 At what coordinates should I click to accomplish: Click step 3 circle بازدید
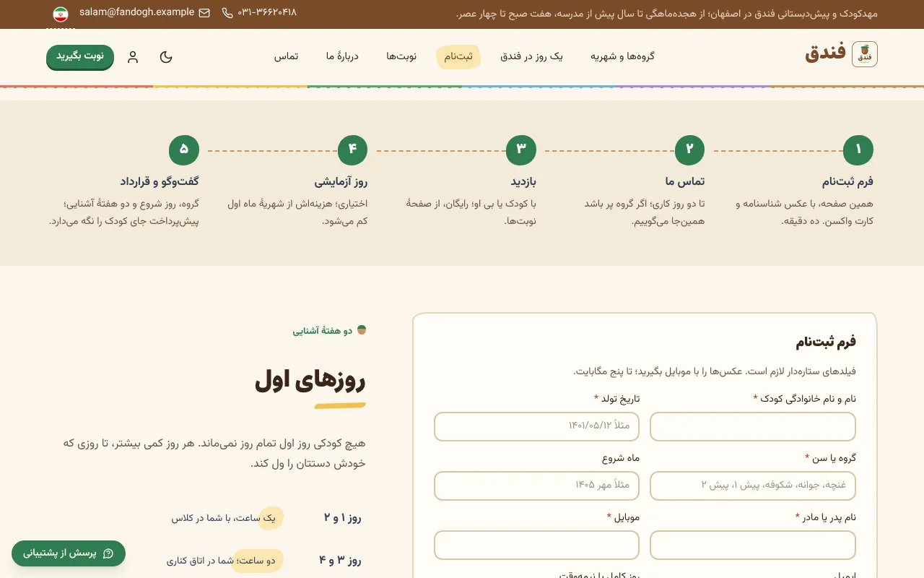tap(521, 150)
